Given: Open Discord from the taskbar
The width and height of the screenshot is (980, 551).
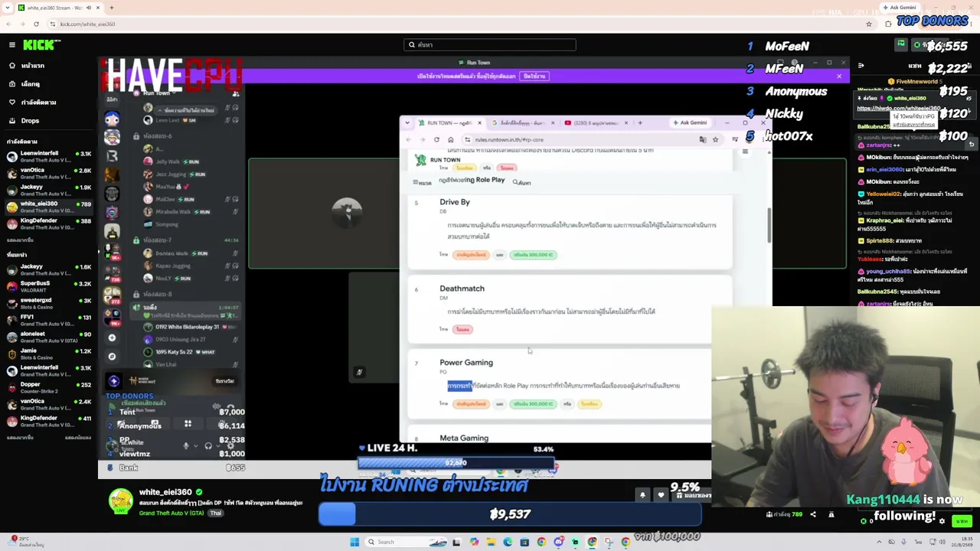Looking at the screenshot, I should 558,542.
